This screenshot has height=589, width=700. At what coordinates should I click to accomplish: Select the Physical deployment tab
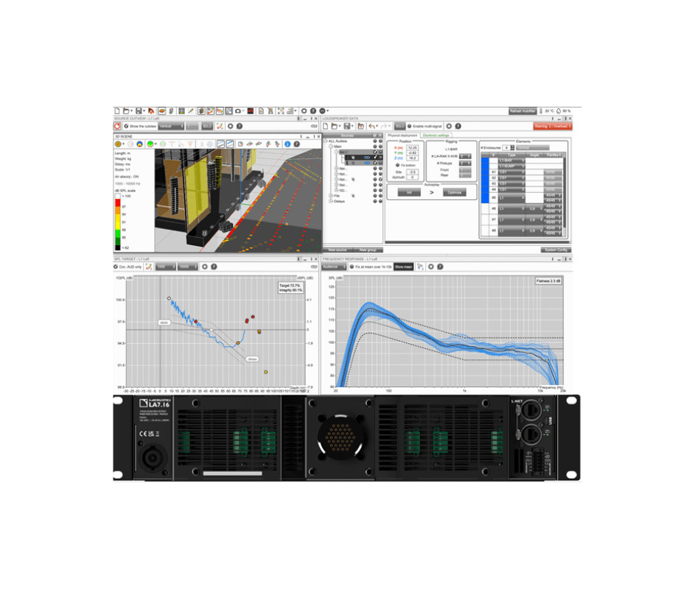click(x=402, y=135)
